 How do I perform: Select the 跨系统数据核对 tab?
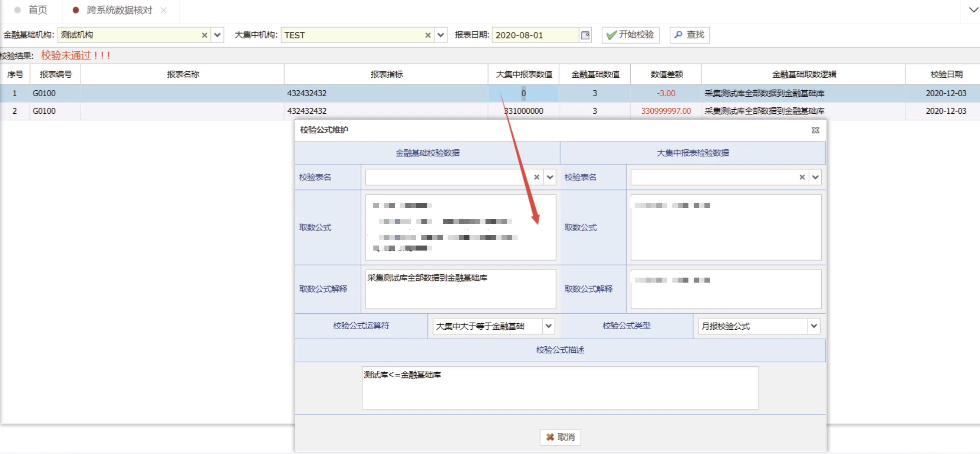[x=119, y=10]
